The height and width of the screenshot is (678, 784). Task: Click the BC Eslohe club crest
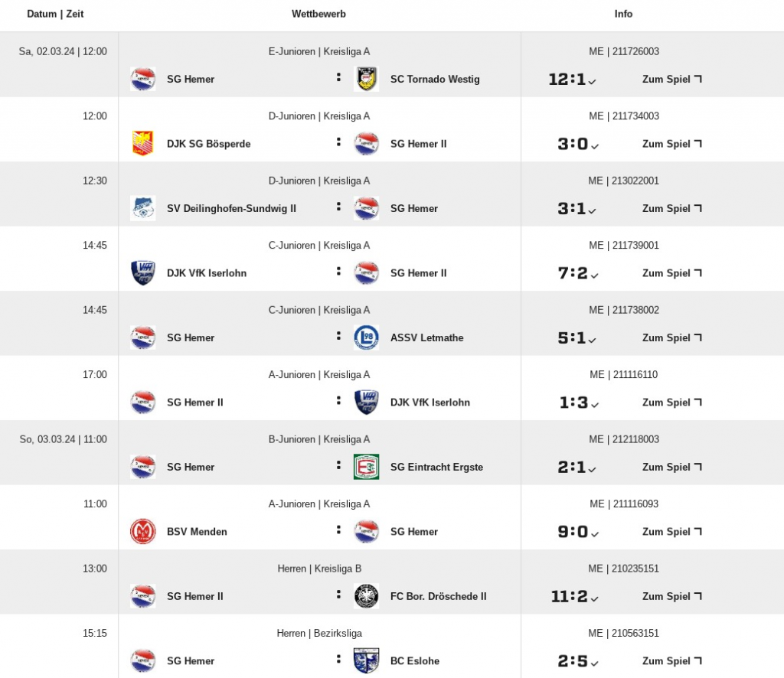366,660
